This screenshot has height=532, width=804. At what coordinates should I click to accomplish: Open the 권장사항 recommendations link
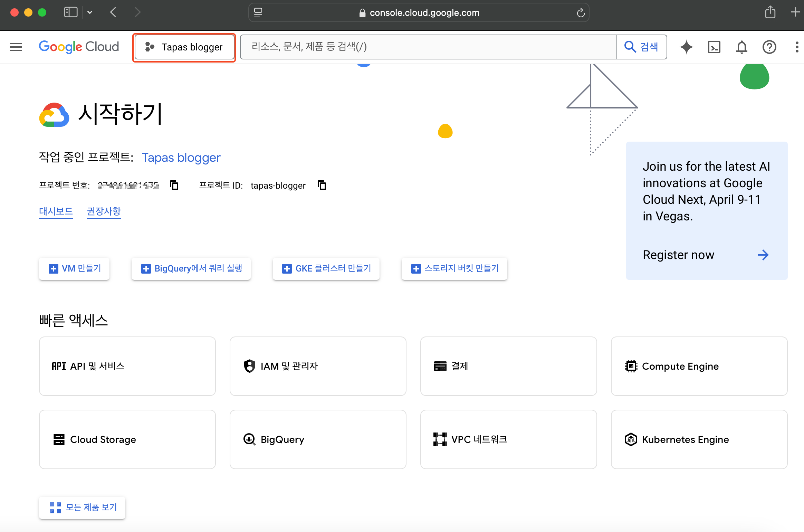pyautogui.click(x=104, y=211)
